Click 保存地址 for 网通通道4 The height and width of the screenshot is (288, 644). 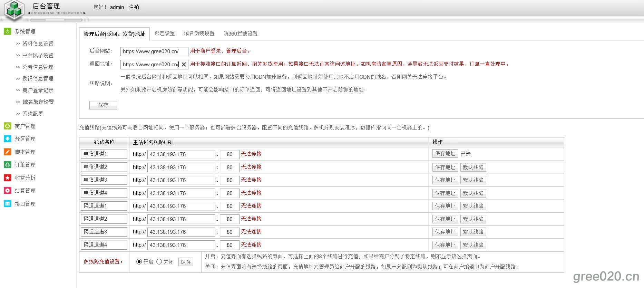coord(445,245)
